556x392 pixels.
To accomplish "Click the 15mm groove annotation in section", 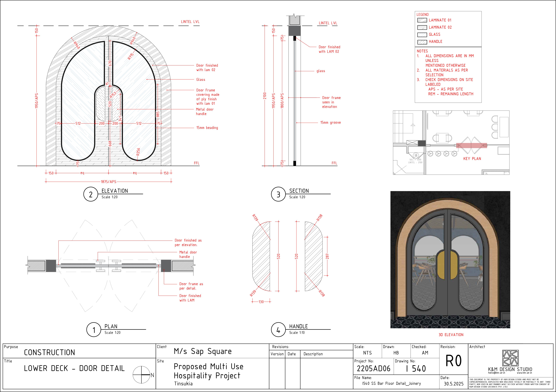I will (330, 123).
